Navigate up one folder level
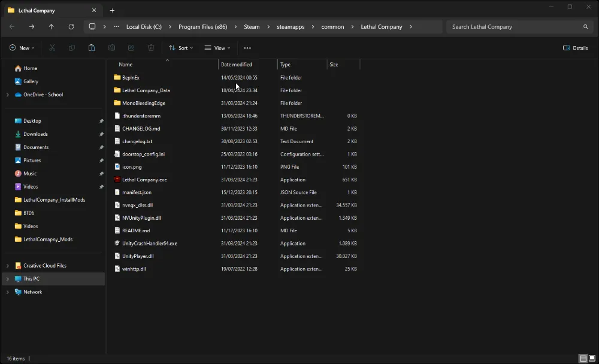Image resolution: width=599 pixels, height=364 pixels. (52, 26)
